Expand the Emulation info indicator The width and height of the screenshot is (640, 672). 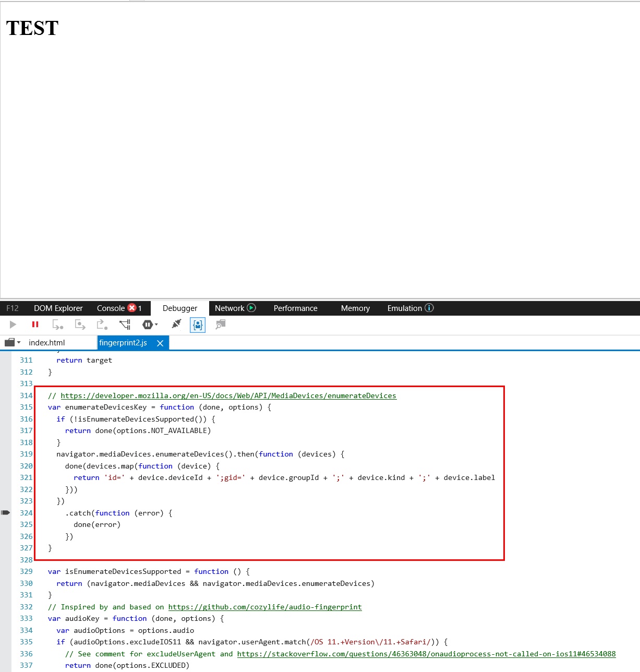430,308
